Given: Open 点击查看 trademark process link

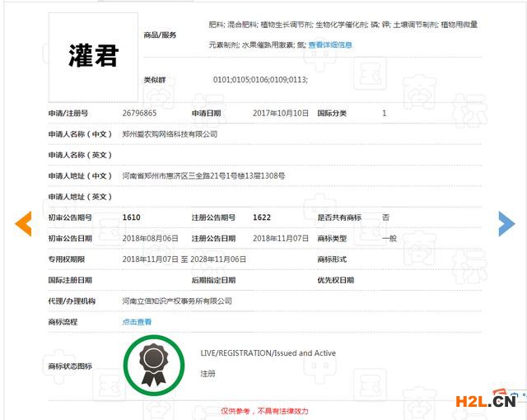Looking at the screenshot, I should coord(137,322).
